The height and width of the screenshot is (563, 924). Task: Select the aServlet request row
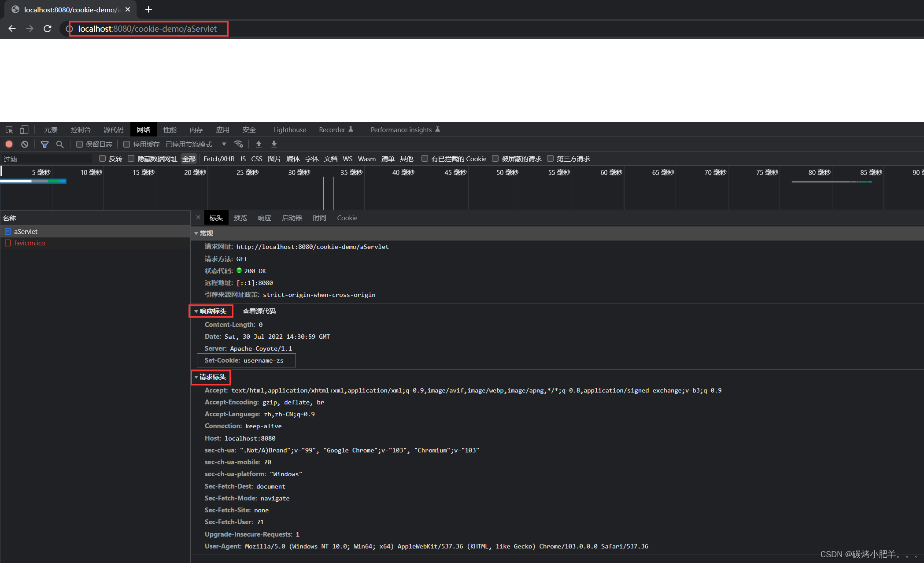click(95, 231)
